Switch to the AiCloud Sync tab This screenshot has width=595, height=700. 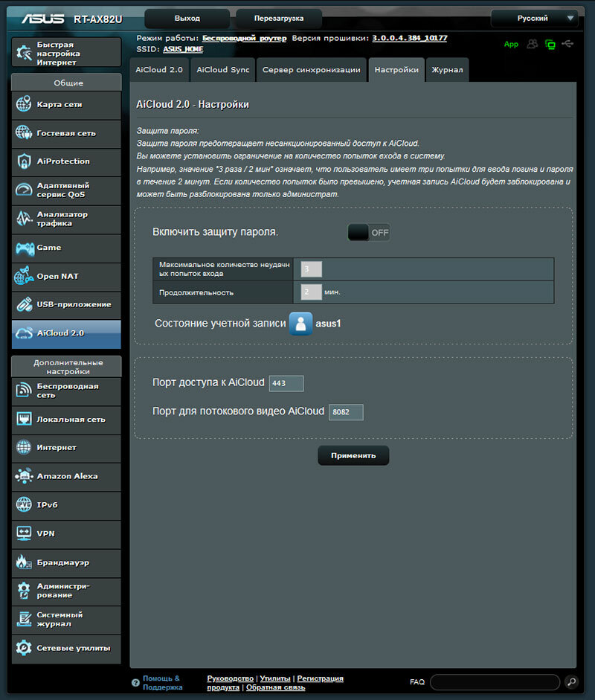[222, 70]
